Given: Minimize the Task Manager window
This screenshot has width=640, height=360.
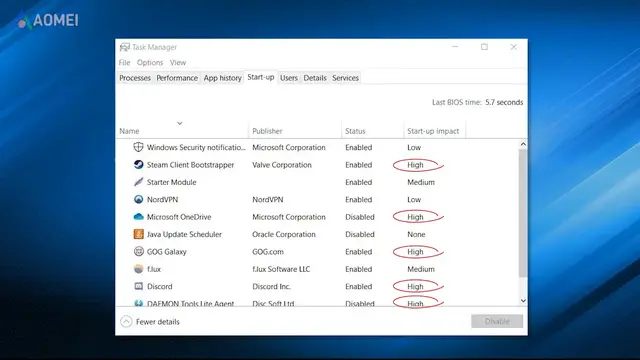Looking at the screenshot, I should [455, 47].
